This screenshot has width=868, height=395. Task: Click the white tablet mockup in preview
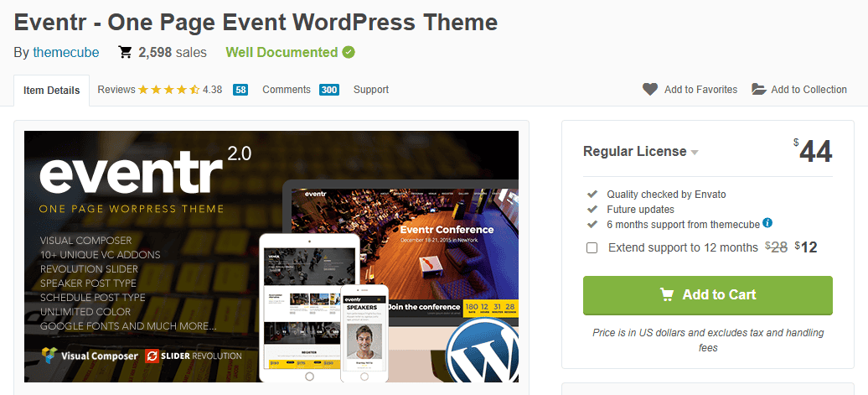309,308
